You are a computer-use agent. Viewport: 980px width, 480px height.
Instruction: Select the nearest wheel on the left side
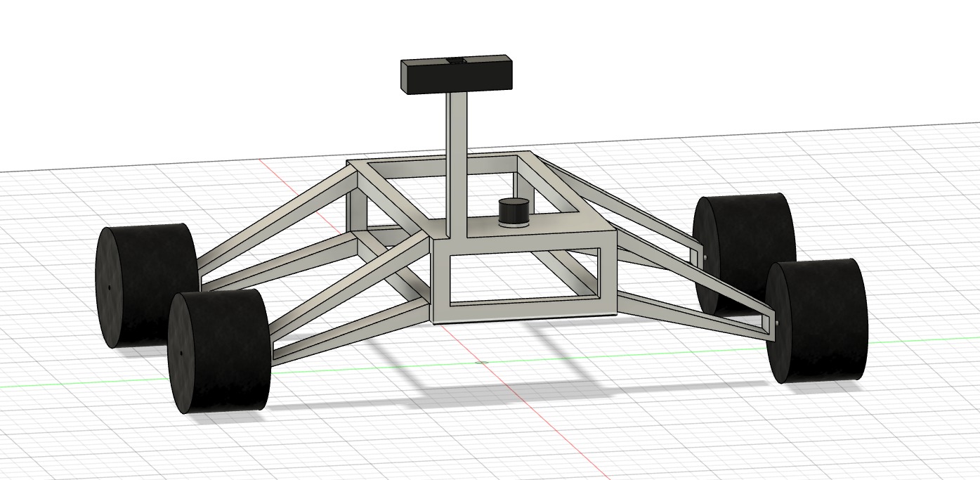click(x=218, y=350)
